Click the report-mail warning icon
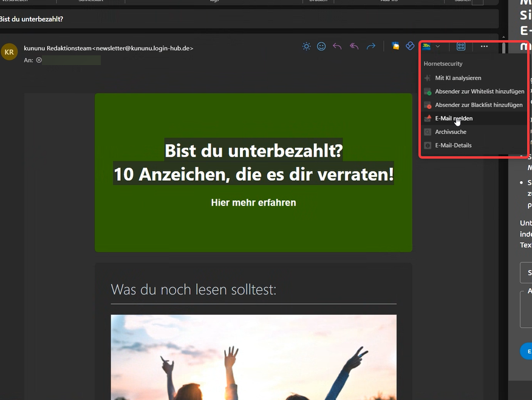This screenshot has width=532, height=400. pyautogui.click(x=428, y=118)
